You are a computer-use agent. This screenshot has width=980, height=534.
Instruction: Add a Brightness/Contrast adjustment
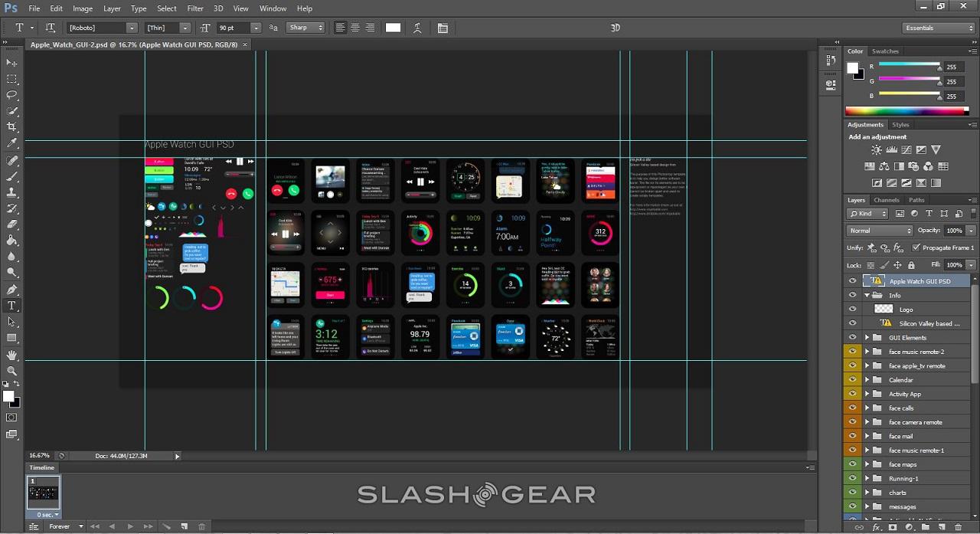(877, 150)
